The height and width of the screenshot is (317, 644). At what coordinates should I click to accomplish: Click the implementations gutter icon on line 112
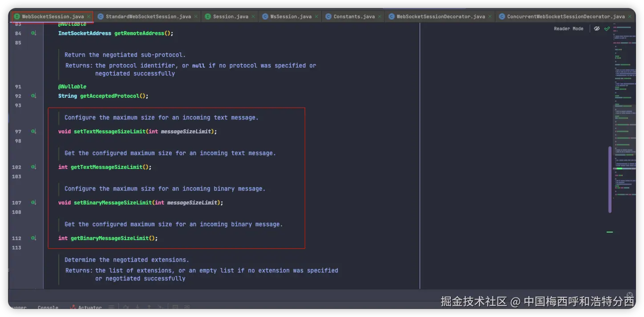pyautogui.click(x=33, y=238)
